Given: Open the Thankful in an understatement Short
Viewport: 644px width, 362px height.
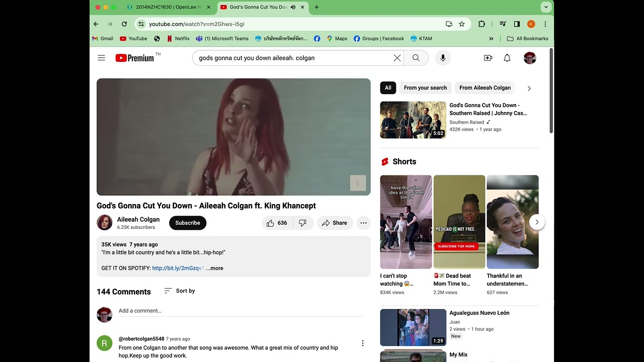Looking at the screenshot, I should coord(513,222).
